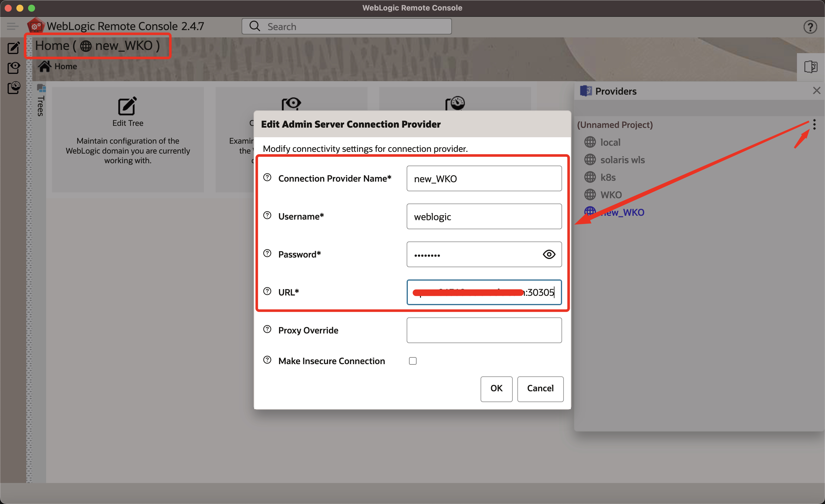Image resolution: width=825 pixels, height=504 pixels.
Task: Click the Edit Tree icon in left sidebar
Action: [13, 48]
